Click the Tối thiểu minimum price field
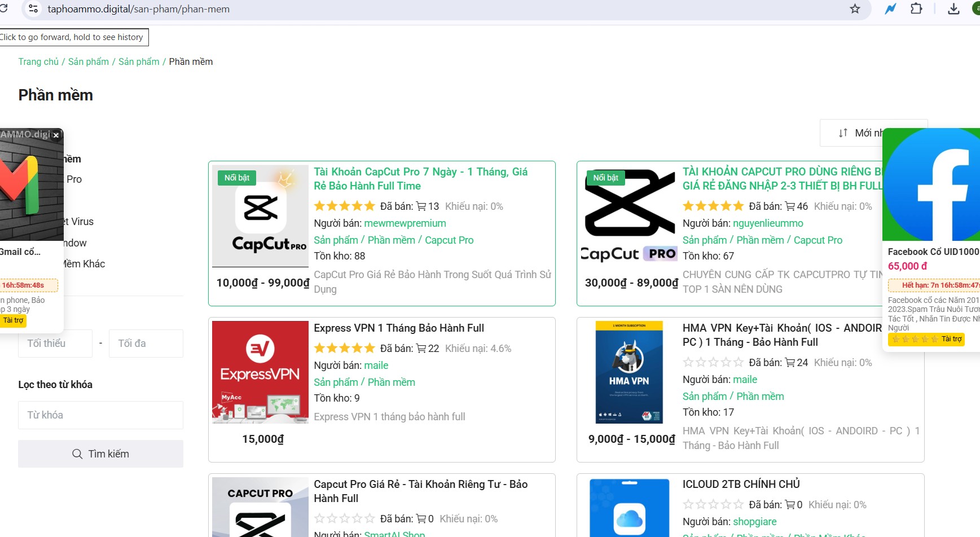This screenshot has height=537, width=980. [55, 344]
